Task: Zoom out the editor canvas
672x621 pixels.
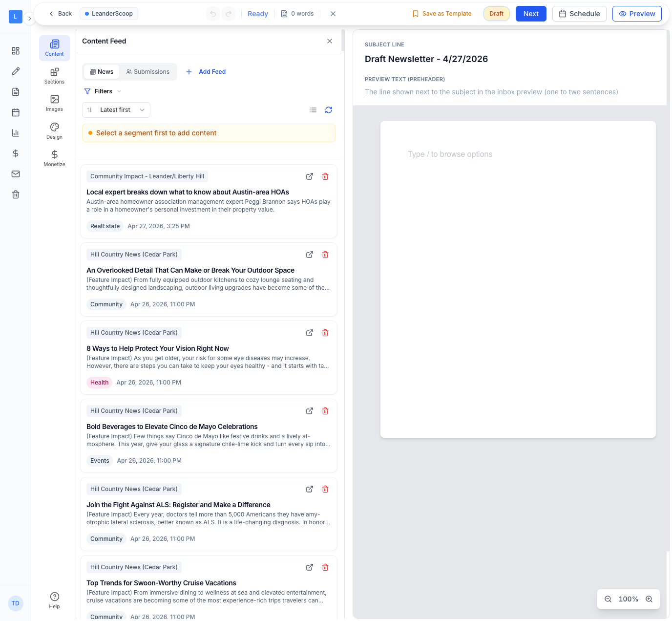Action: (x=608, y=599)
